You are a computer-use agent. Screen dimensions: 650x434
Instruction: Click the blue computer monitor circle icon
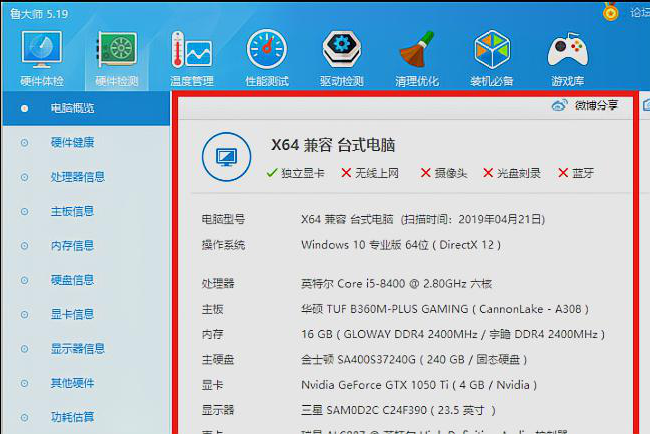pos(226,157)
